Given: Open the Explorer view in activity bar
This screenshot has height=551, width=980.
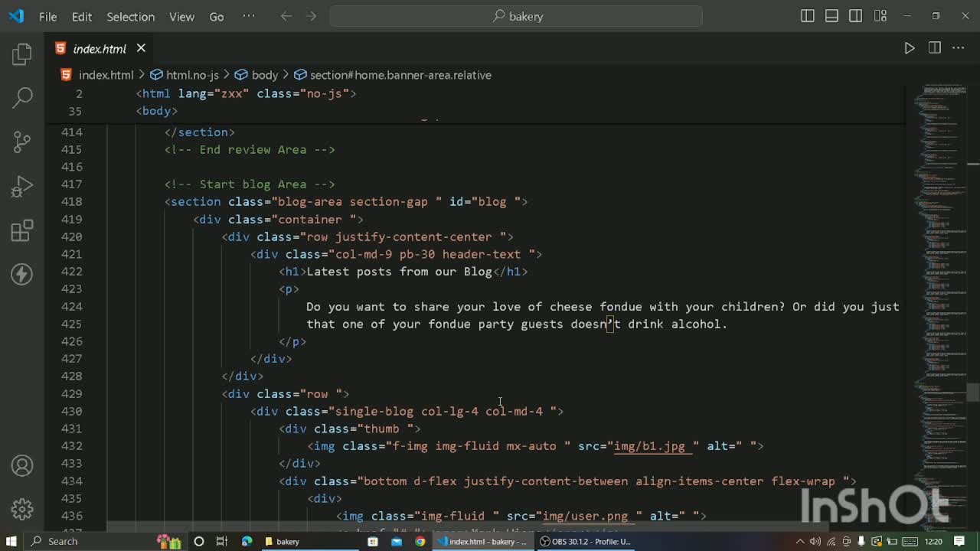Looking at the screenshot, I should pyautogui.click(x=22, y=54).
